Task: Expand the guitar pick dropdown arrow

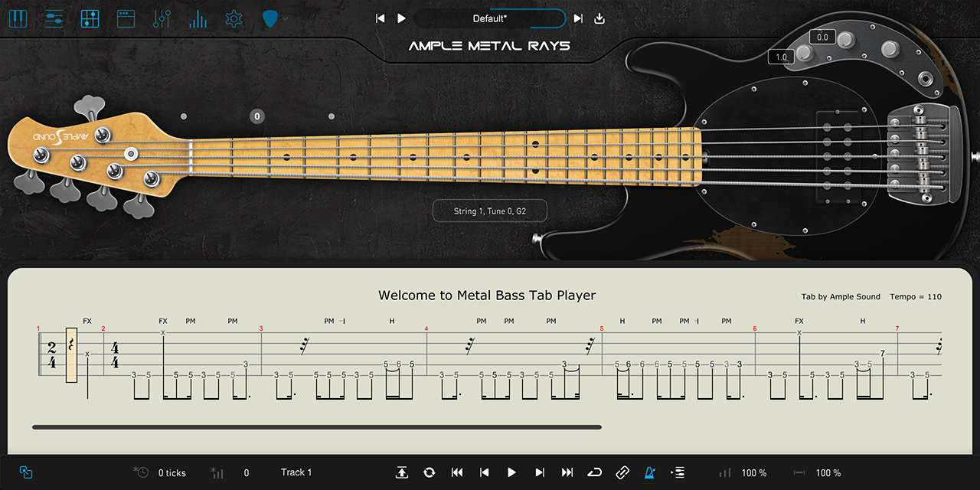Action: 286,19
